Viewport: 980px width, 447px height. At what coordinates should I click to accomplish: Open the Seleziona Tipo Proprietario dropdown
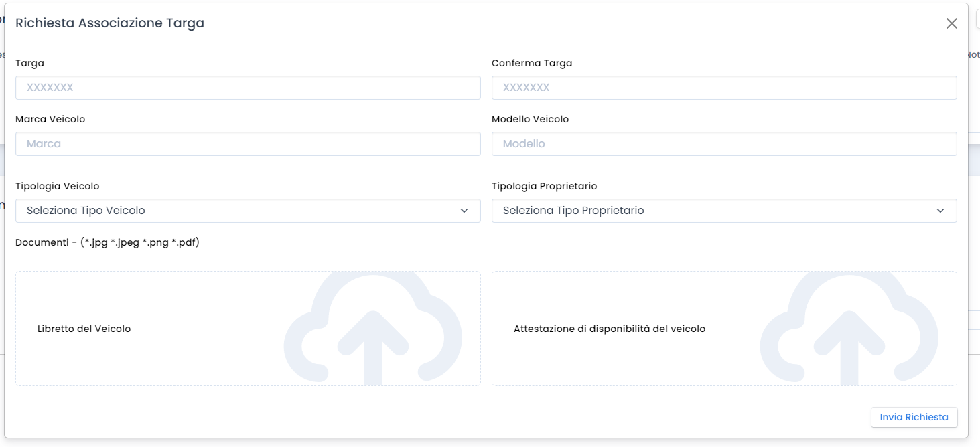click(723, 211)
